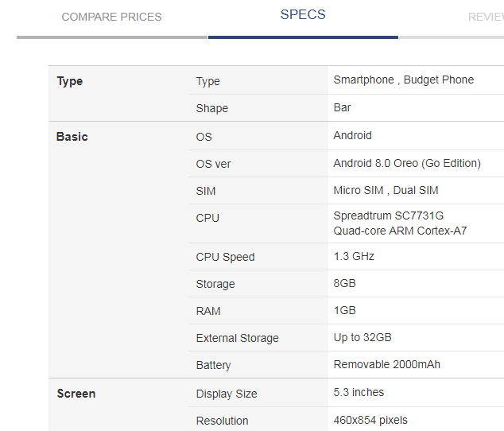Click 'Removable 2000mAh' battery value
The image size is (504, 431).
pyautogui.click(x=387, y=364)
